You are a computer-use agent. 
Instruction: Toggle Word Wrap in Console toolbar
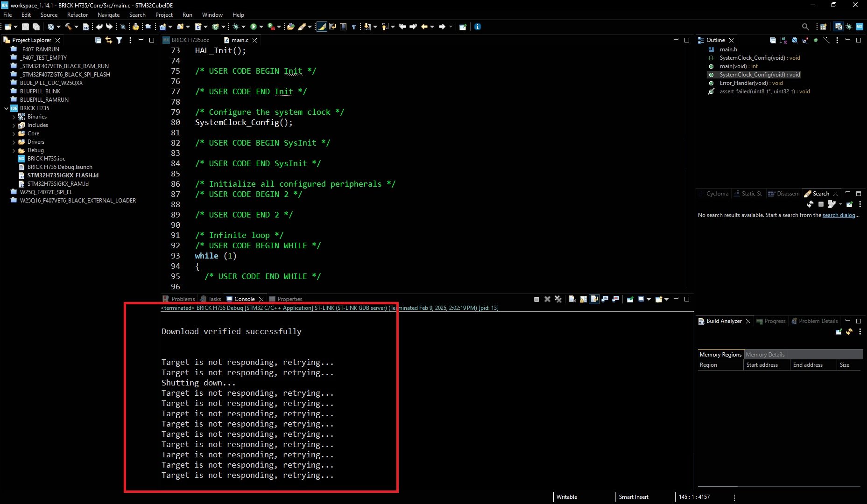[594, 299]
